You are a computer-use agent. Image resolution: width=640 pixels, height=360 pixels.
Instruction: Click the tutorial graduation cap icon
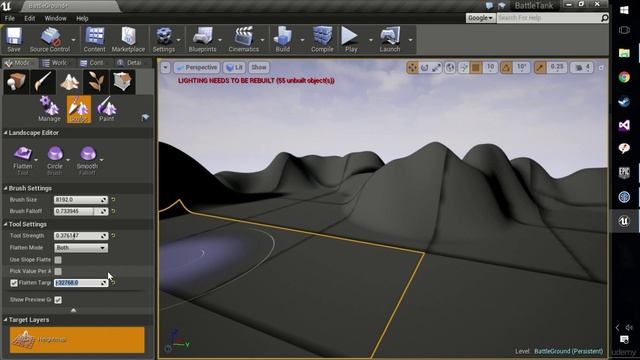tap(145, 118)
